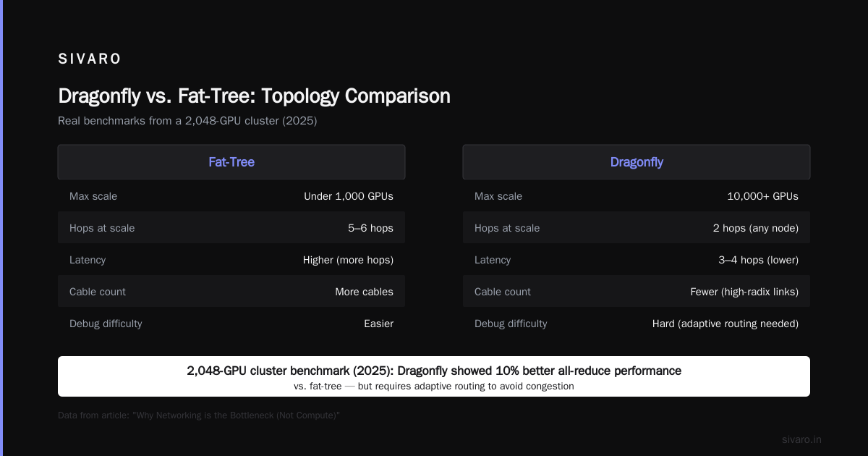Viewport: 868px width, 456px height.
Task: Select the '10,000+ GPUs' value
Action: [x=762, y=196]
